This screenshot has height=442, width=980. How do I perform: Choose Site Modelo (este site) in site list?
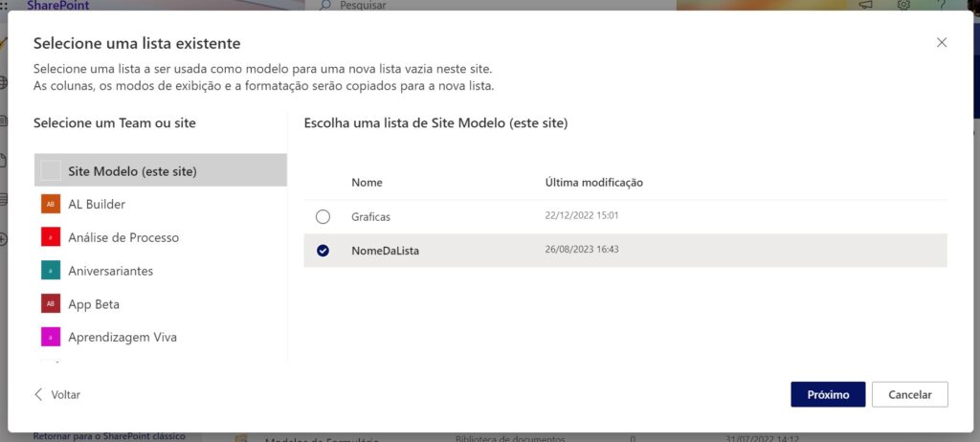coord(132,171)
